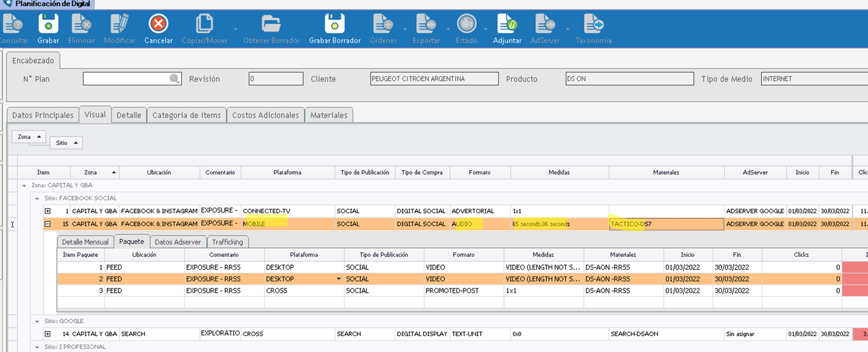Viewport: 868px width, 352px height.
Task: Click the search magnifier in N° Plan field
Action: 175,79
